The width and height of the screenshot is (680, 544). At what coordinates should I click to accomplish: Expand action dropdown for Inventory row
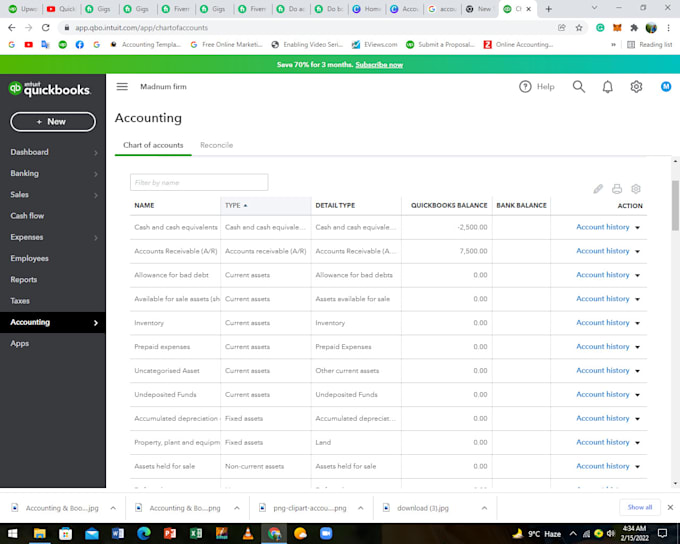point(638,323)
